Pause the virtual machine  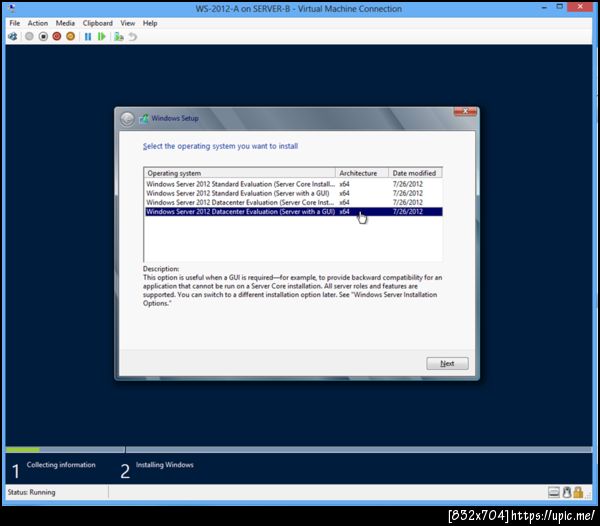coord(88,37)
